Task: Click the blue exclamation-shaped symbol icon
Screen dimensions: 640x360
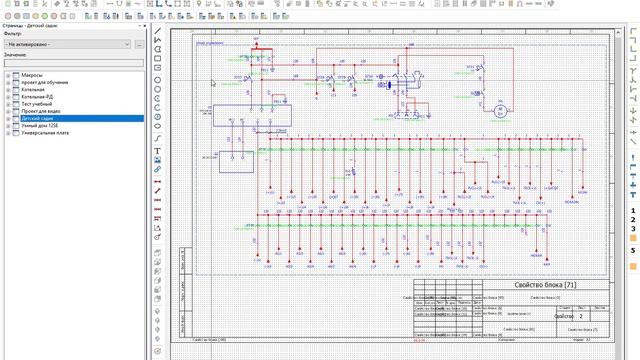Action: tap(633, 158)
